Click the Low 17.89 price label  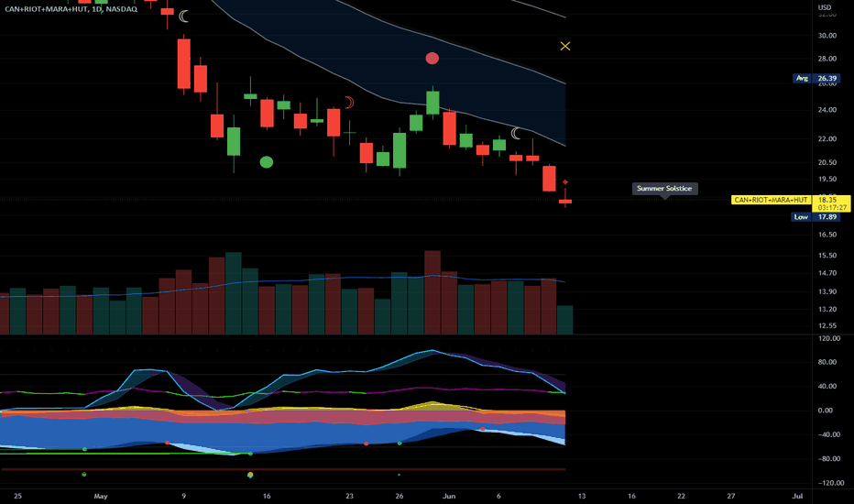tap(816, 217)
